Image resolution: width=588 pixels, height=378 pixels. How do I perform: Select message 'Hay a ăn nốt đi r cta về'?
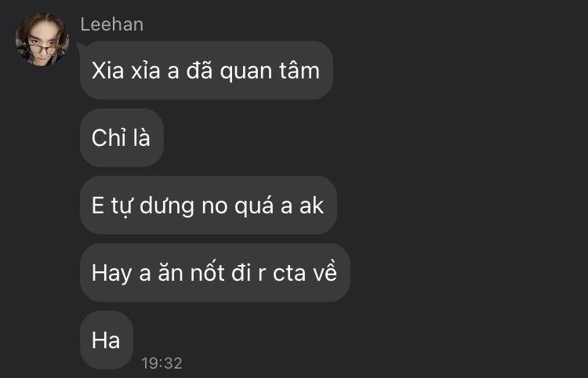click(215, 273)
